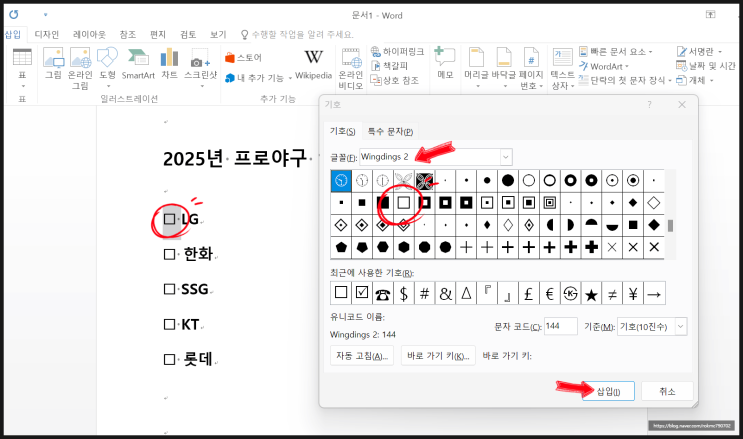
Task: Open the symbol dialog help button
Action: [649, 105]
